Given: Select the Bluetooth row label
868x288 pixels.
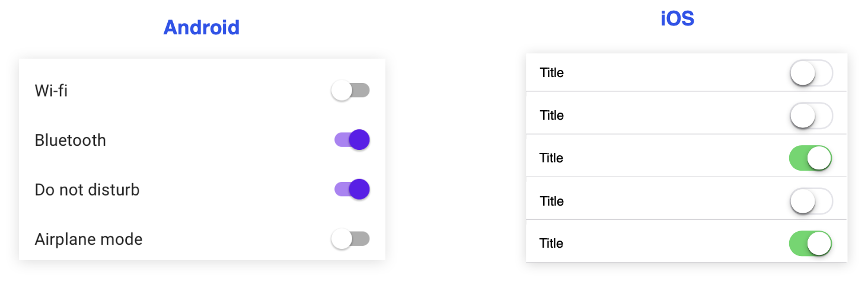Looking at the screenshot, I should coord(71,140).
